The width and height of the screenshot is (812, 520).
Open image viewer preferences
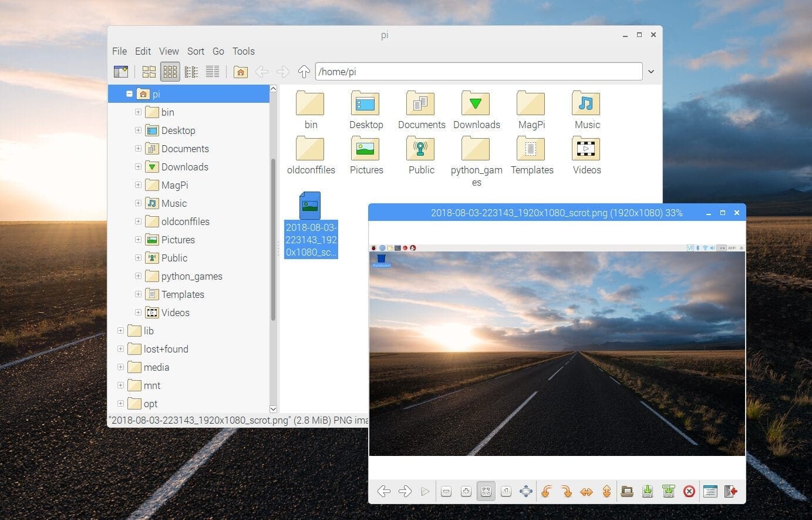pos(710,491)
